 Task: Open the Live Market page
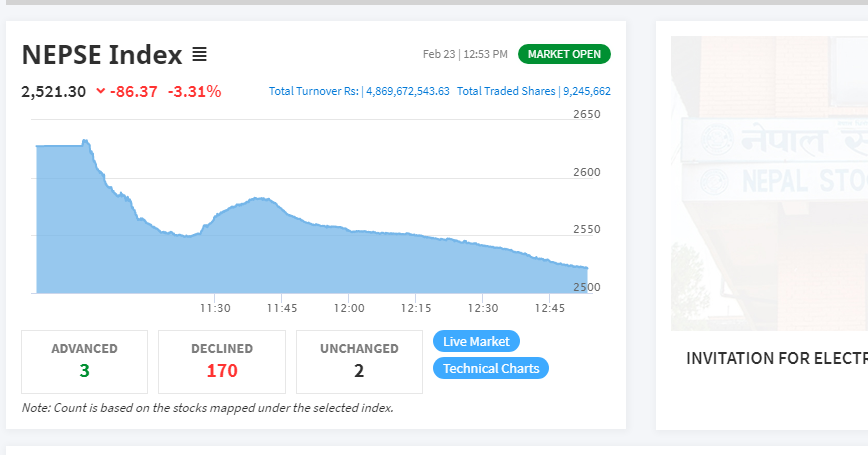point(476,341)
